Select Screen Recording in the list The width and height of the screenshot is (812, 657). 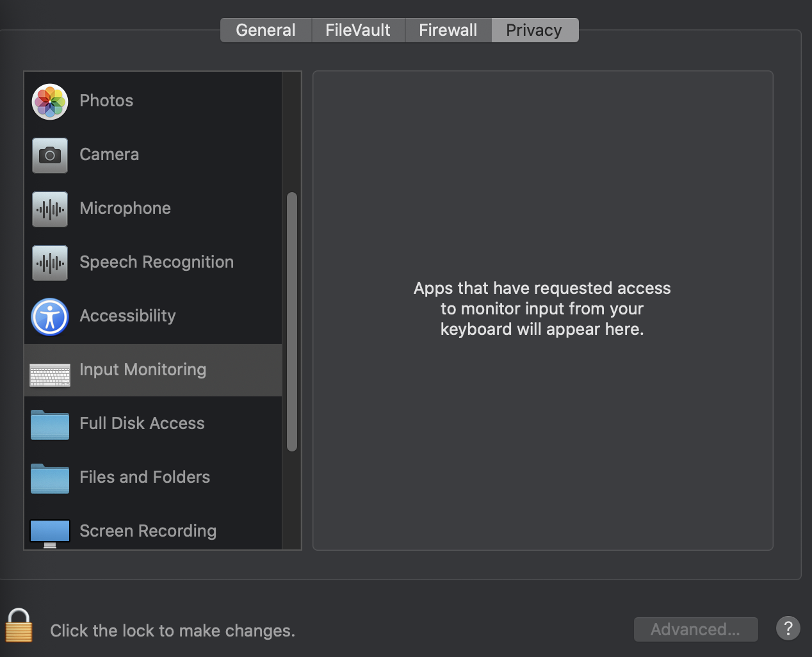tap(148, 531)
